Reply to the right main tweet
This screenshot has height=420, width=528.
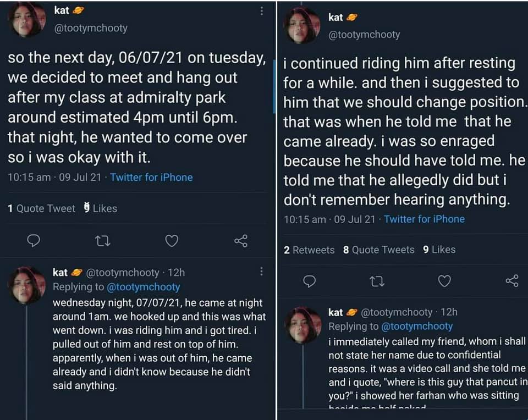click(x=310, y=281)
